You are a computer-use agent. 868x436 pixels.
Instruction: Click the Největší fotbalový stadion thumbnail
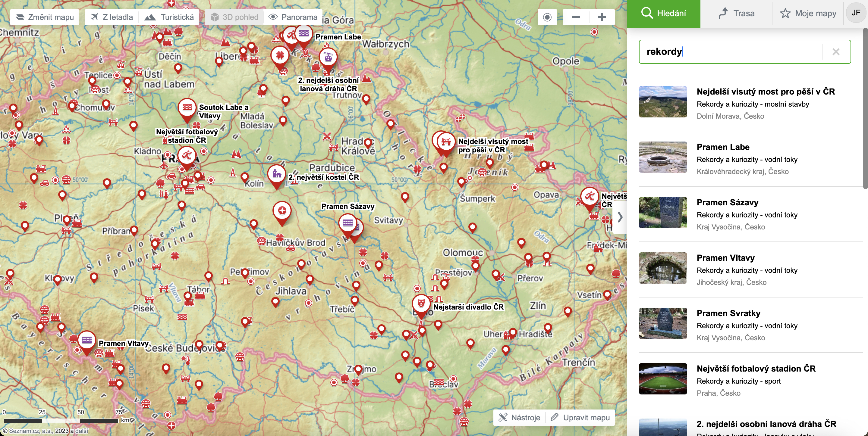(662, 378)
